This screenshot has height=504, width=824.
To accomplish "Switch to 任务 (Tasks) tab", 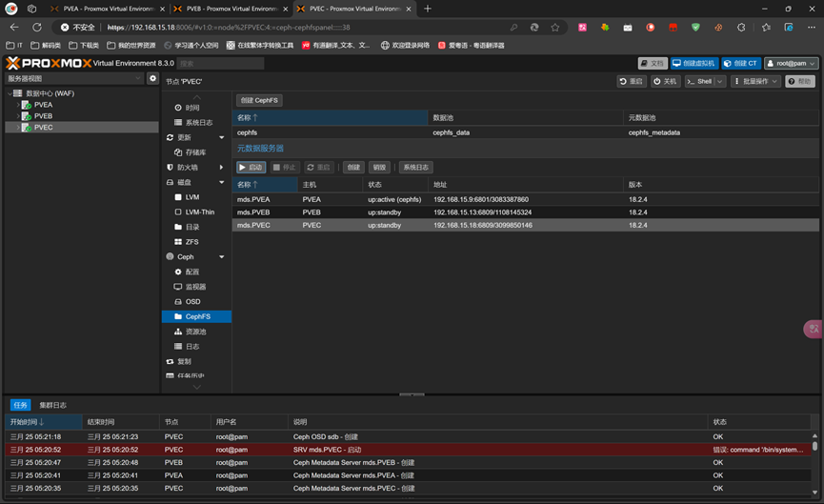I will pos(21,405).
